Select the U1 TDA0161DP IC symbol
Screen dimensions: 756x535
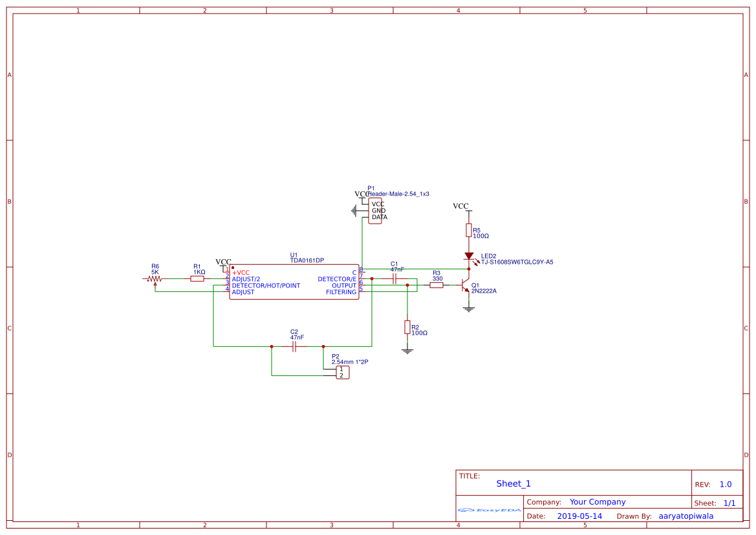[294, 281]
